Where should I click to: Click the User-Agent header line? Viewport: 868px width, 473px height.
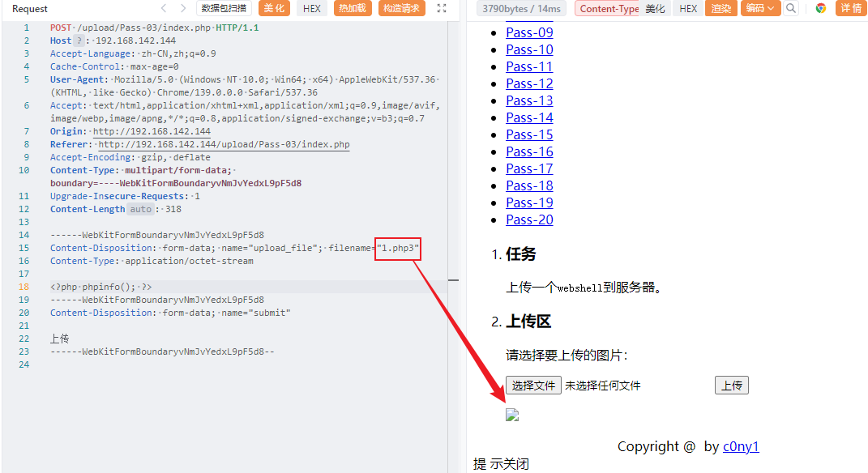pyautogui.click(x=244, y=86)
